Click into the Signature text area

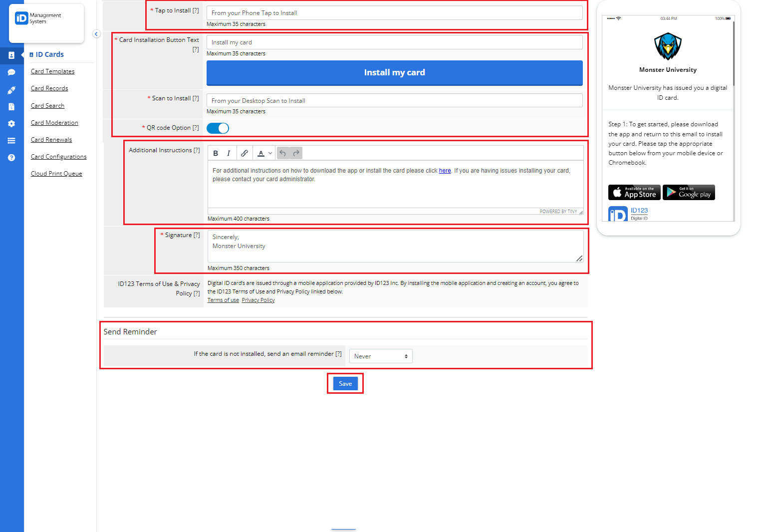pyautogui.click(x=396, y=246)
